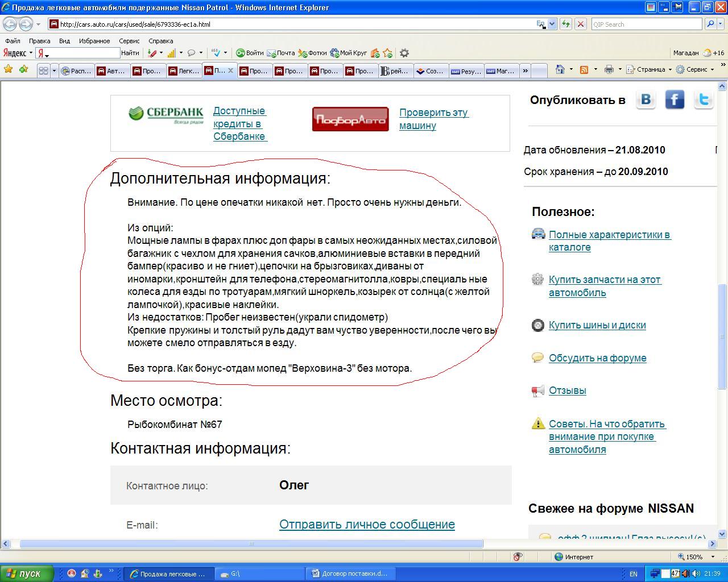Open the Избранное menu
The image size is (728, 582).
[94, 41]
